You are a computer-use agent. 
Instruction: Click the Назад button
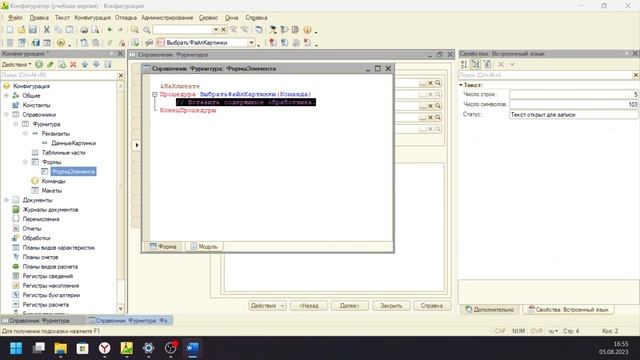(309, 305)
